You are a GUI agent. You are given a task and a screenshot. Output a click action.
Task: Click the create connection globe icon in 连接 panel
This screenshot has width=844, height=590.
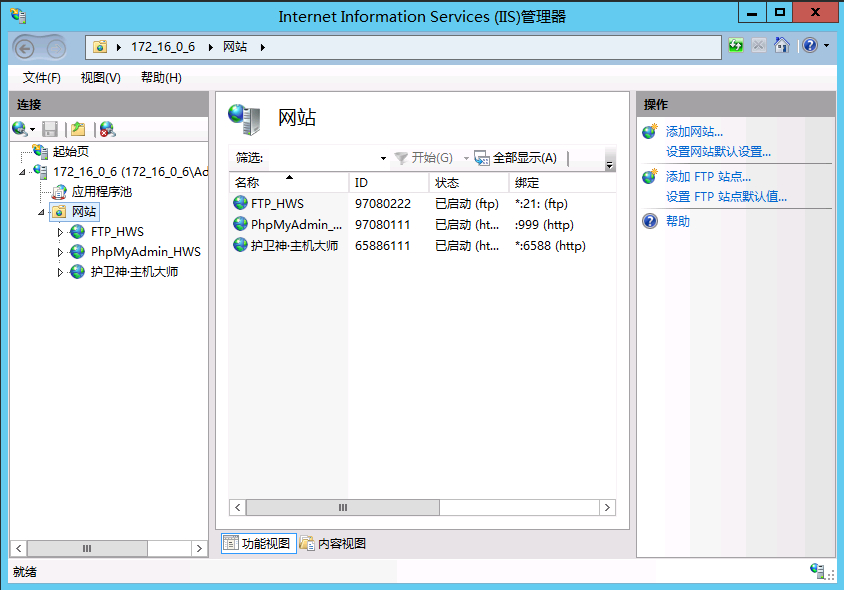19,129
